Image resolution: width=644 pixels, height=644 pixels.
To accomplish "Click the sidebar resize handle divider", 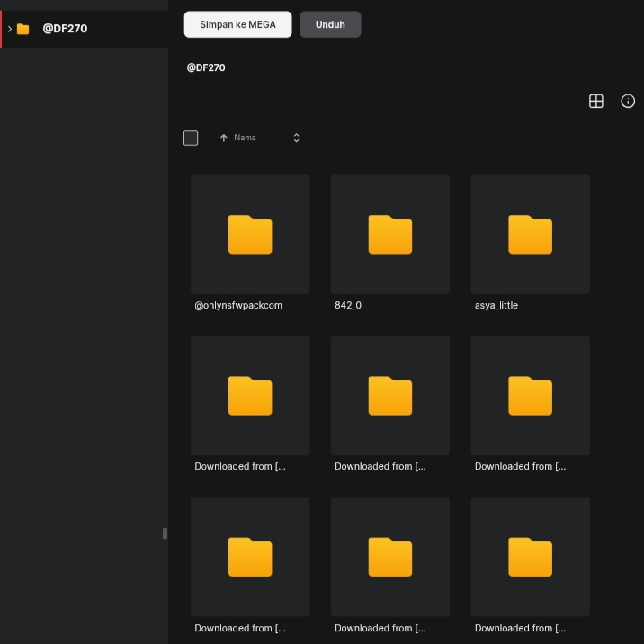I will coord(165,533).
